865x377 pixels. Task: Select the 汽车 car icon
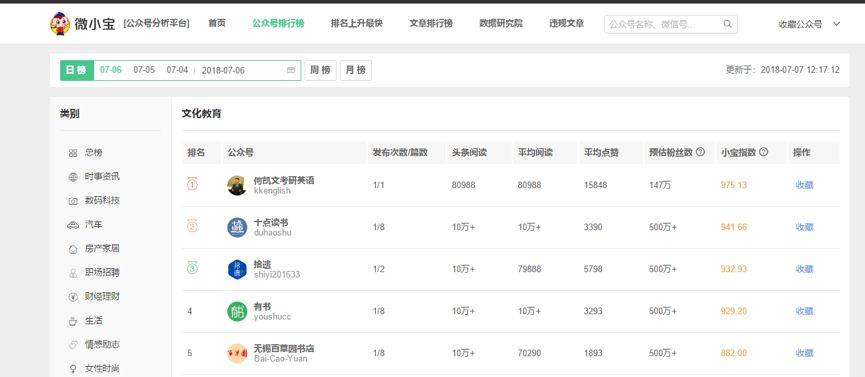(73, 225)
